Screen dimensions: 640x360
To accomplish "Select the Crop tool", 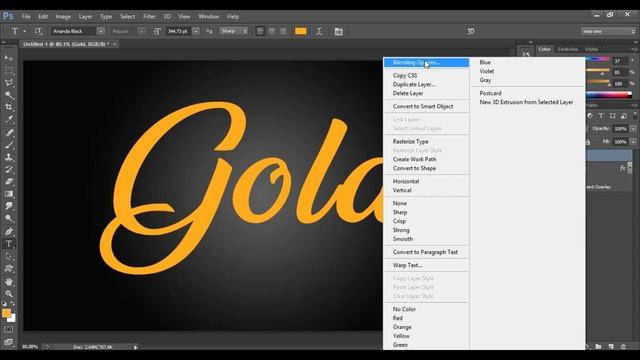I will (x=9, y=107).
